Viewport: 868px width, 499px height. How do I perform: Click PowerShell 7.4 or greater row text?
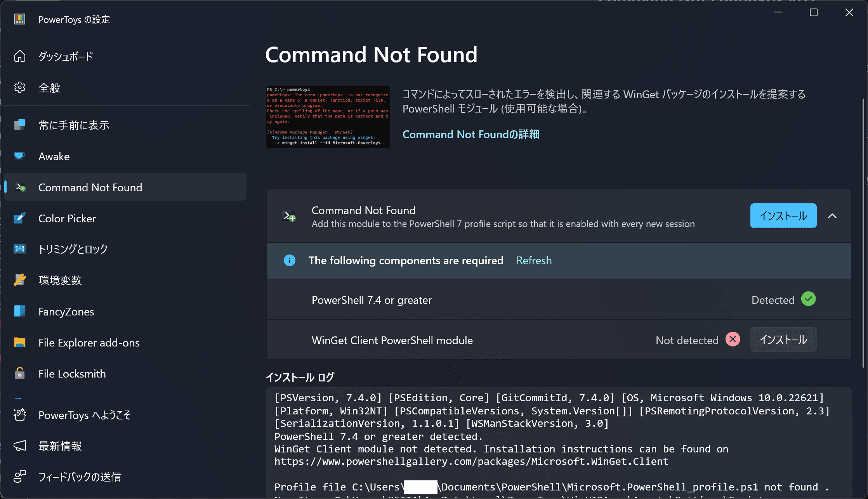click(x=372, y=300)
